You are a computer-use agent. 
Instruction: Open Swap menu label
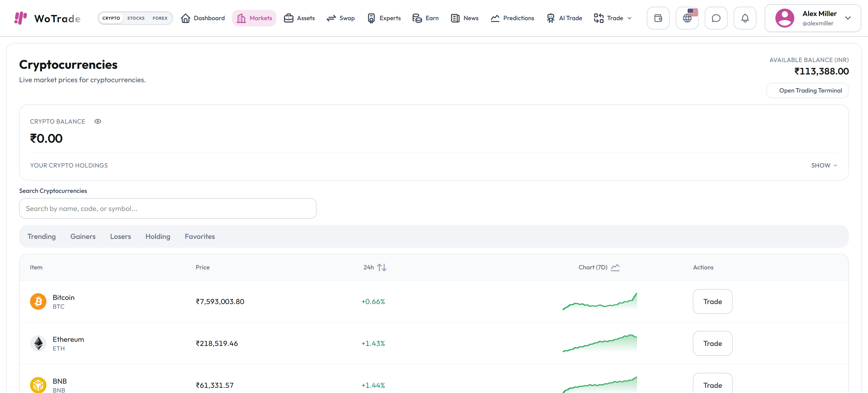click(x=347, y=18)
